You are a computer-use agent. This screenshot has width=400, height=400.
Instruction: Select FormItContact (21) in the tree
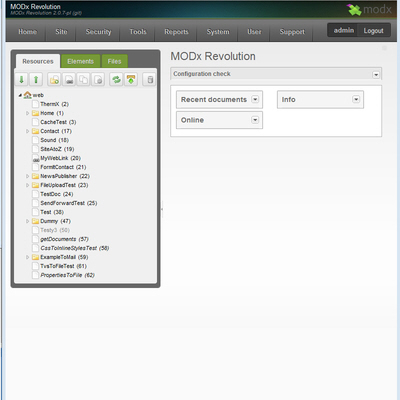click(63, 167)
